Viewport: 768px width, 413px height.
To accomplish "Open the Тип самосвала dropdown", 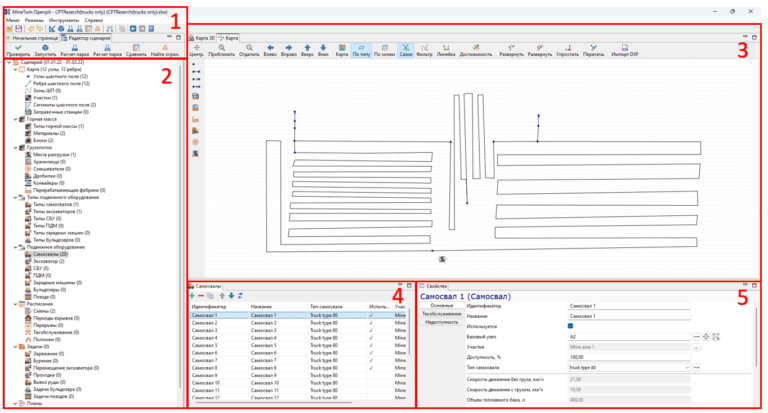I will (687, 367).
